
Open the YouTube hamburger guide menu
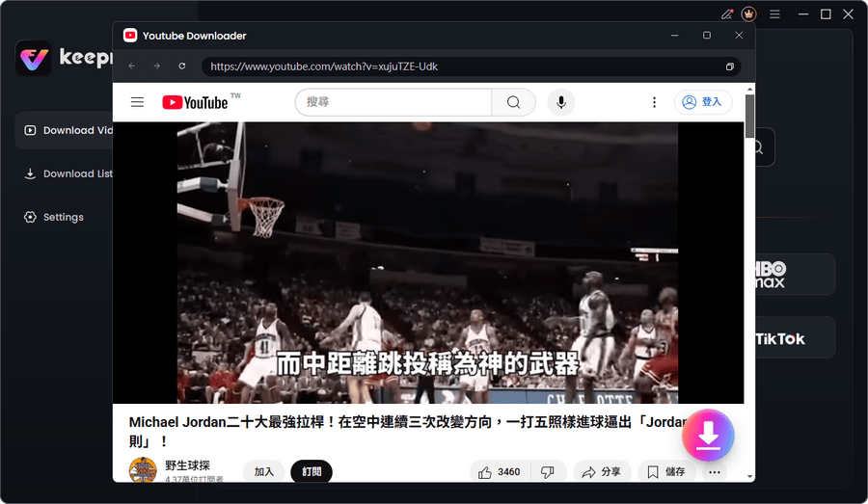(x=137, y=102)
